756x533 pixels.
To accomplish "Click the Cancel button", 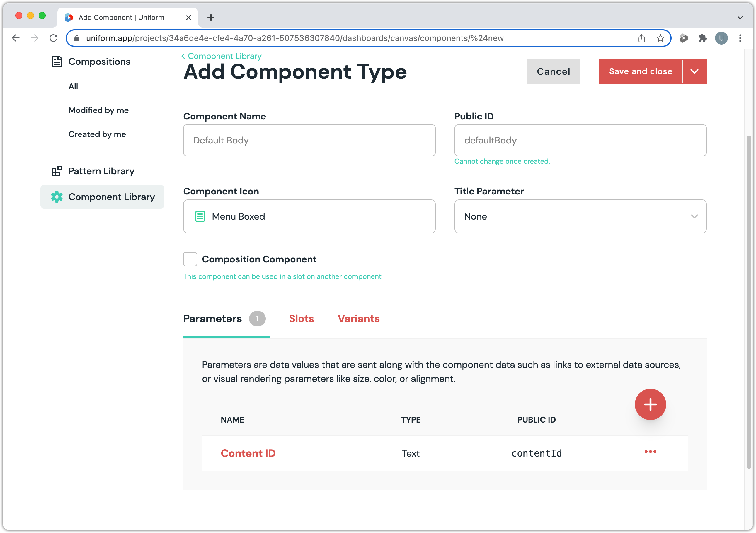I will (553, 71).
